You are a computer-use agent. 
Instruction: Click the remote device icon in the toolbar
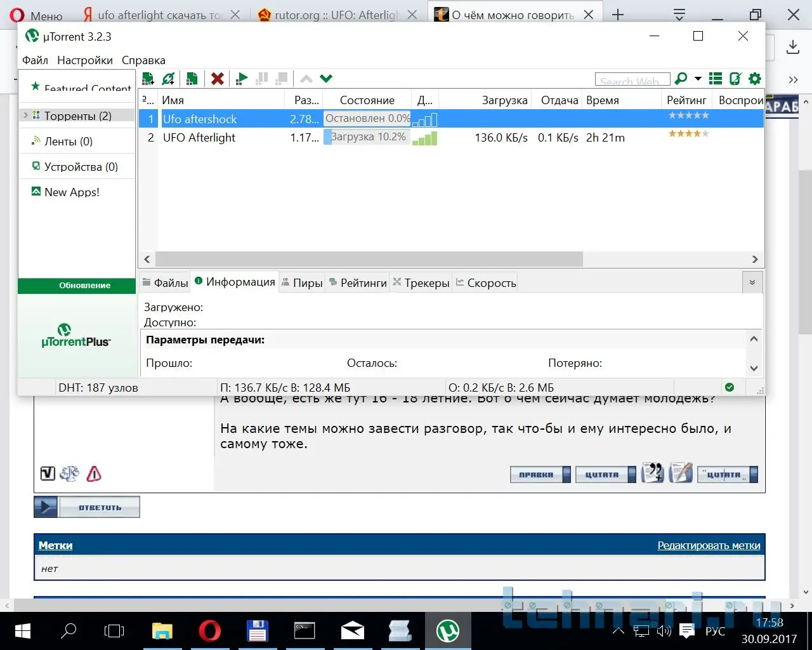click(735, 79)
